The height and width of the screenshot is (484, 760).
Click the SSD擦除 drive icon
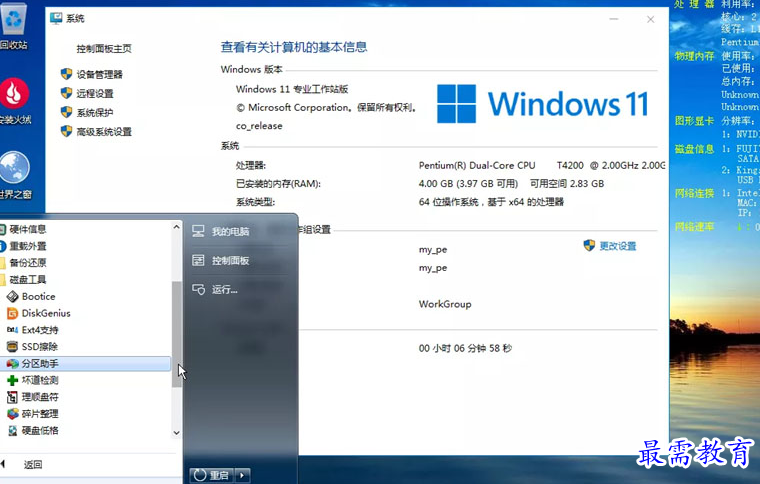tap(13, 346)
